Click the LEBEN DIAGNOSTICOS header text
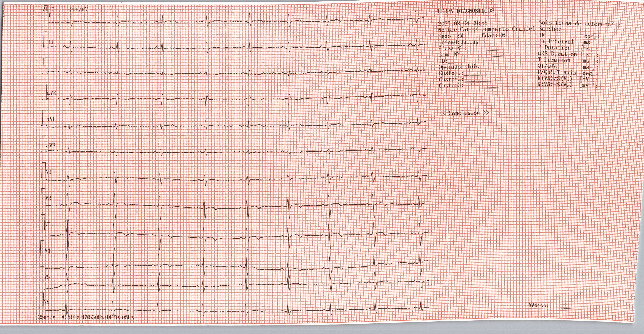The width and height of the screenshot is (644, 334). 466,11
